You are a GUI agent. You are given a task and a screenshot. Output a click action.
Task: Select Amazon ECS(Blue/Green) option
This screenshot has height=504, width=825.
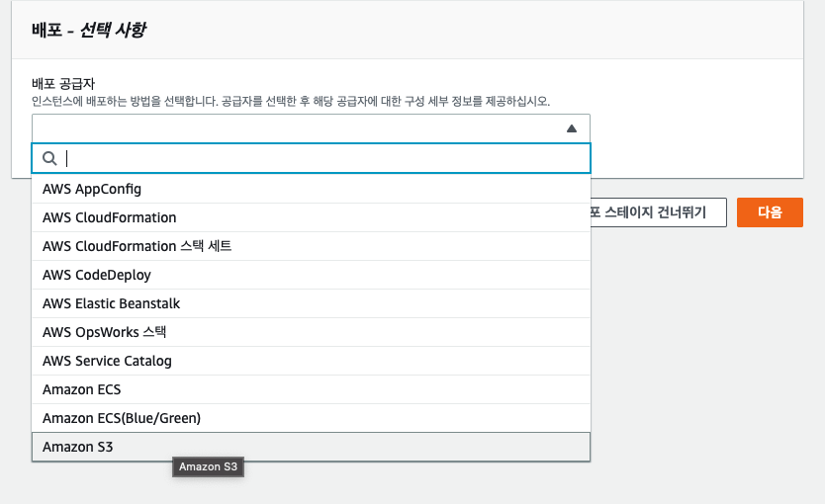coord(311,418)
